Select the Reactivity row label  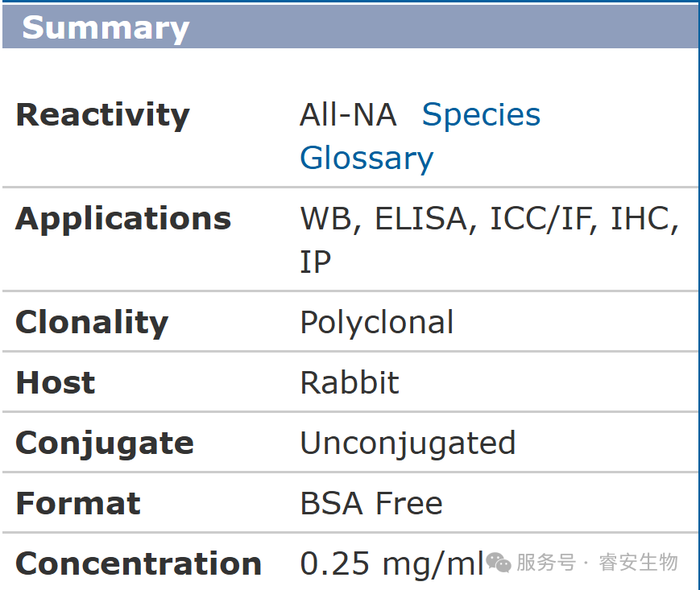(102, 115)
